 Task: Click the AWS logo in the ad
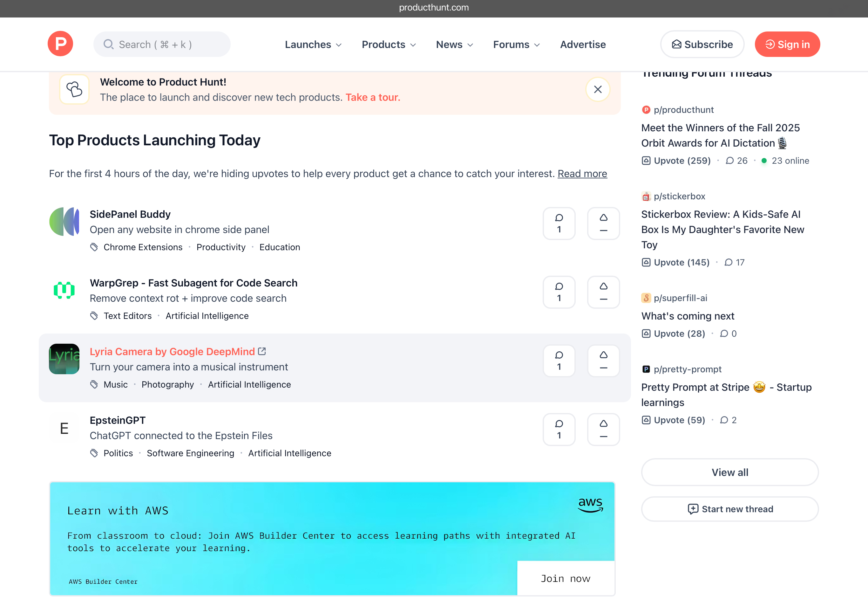(x=590, y=505)
